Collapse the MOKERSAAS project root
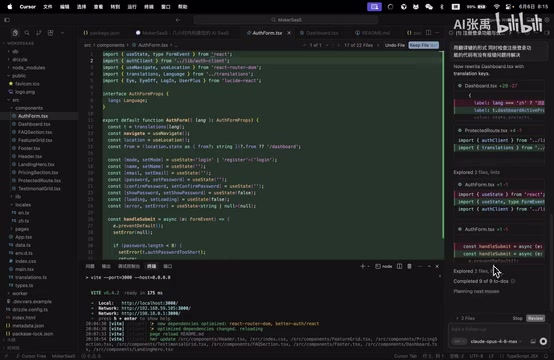This screenshot has width=554, height=360. [19, 43]
